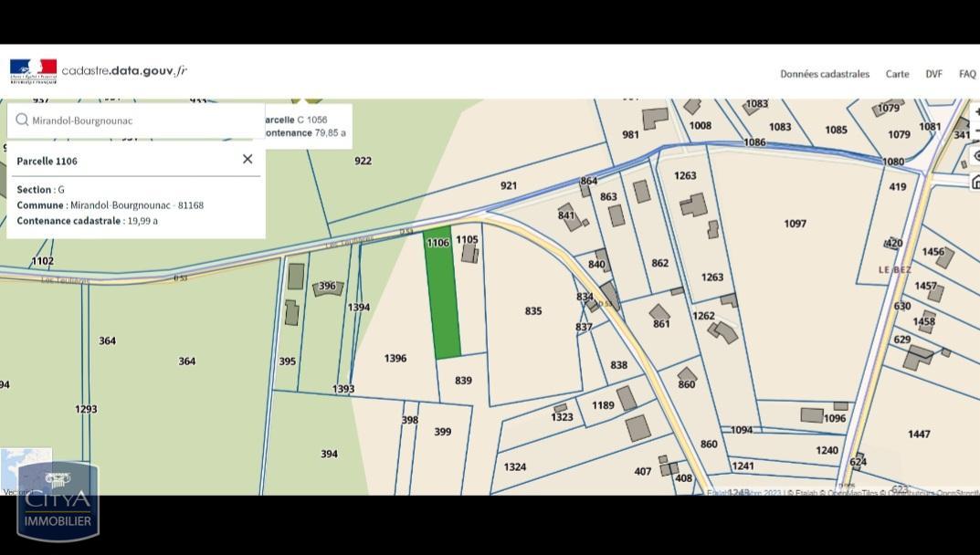This screenshot has height=555, width=980.
Task: Select parcel 863 on the map
Action: pyautogui.click(x=608, y=197)
